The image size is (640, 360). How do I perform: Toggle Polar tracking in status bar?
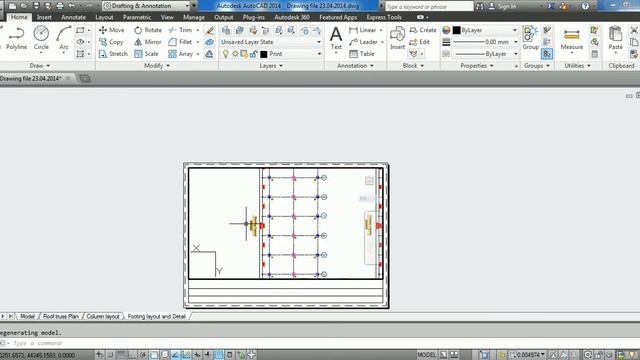pyautogui.click(x=143, y=355)
